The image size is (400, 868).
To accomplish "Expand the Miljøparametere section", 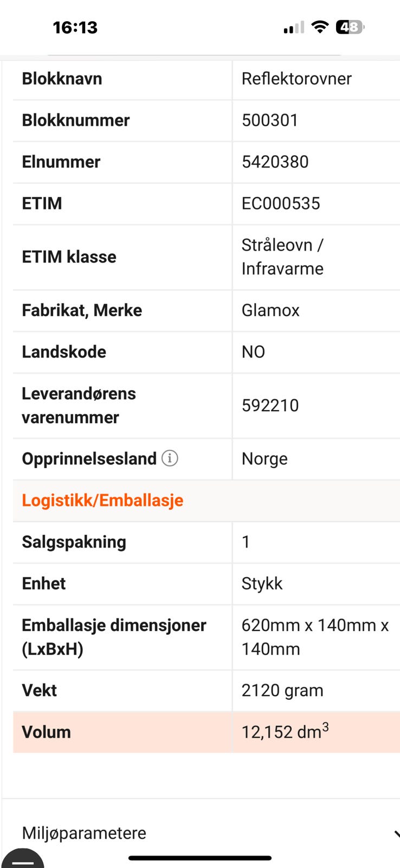I will 84,833.
